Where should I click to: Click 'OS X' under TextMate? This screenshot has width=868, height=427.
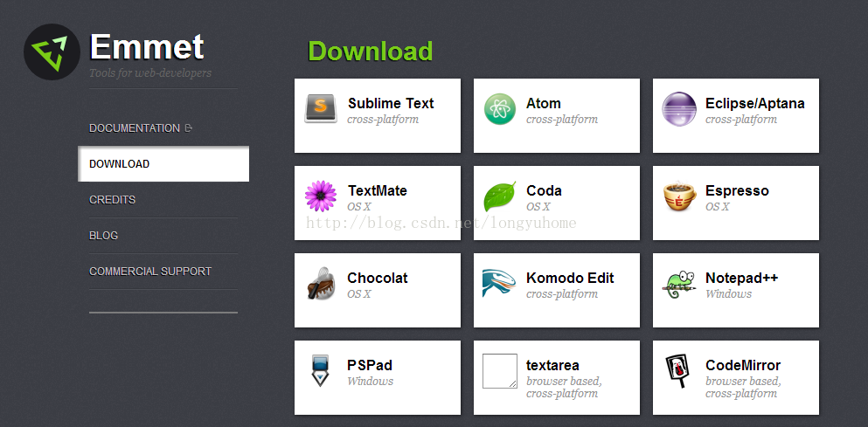[359, 207]
